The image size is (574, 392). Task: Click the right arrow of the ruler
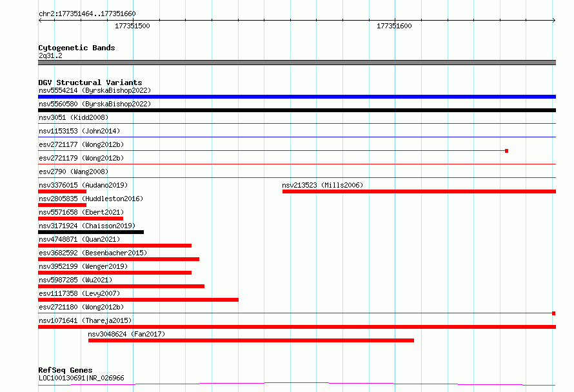click(553, 21)
